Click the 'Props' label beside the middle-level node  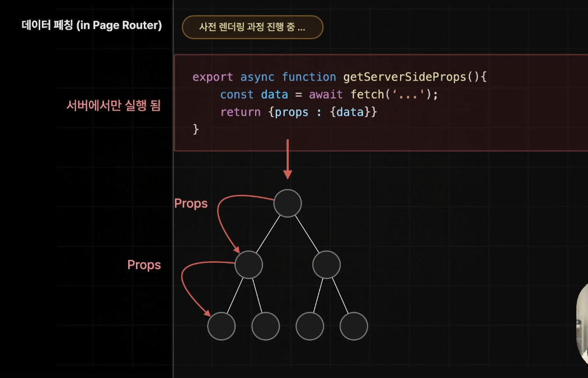pyautogui.click(x=144, y=265)
